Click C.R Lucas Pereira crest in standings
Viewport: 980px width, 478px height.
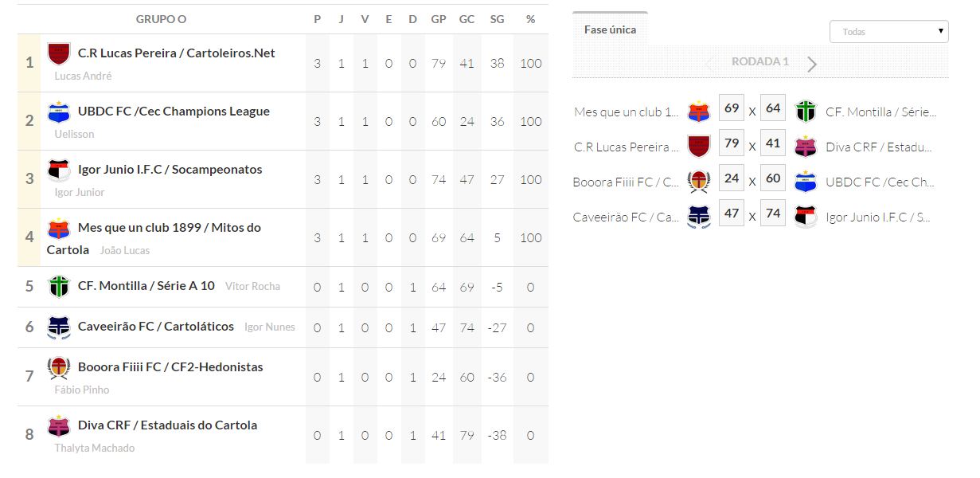[x=59, y=53]
